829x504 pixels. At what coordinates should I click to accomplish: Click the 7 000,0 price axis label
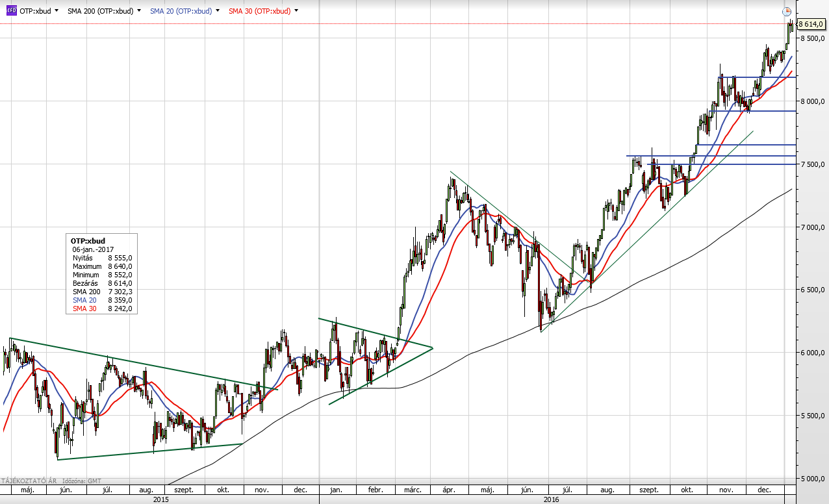pos(813,227)
